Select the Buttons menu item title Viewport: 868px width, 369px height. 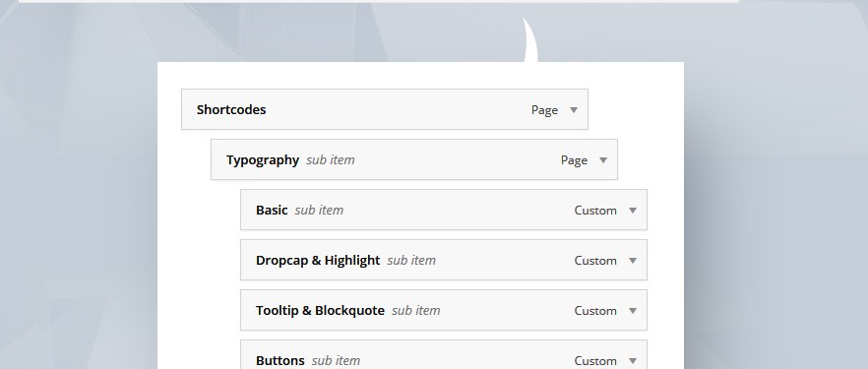[280, 361]
